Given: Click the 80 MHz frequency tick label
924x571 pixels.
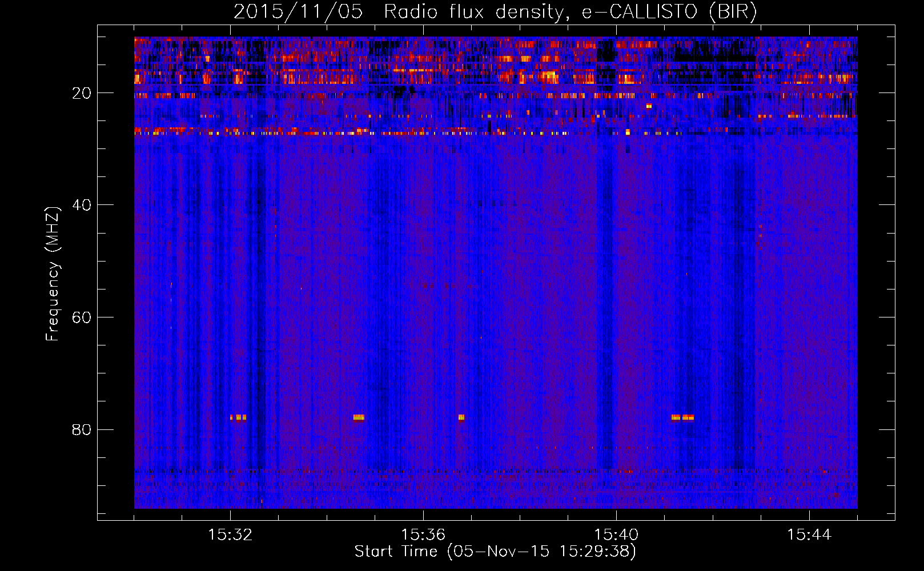Looking at the screenshot, I should coord(82,429).
